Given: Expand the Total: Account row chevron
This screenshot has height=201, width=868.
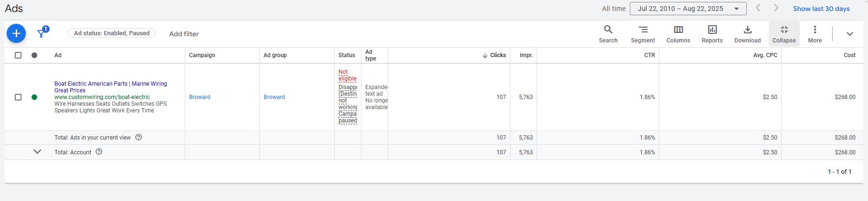Looking at the screenshot, I should click(x=37, y=152).
